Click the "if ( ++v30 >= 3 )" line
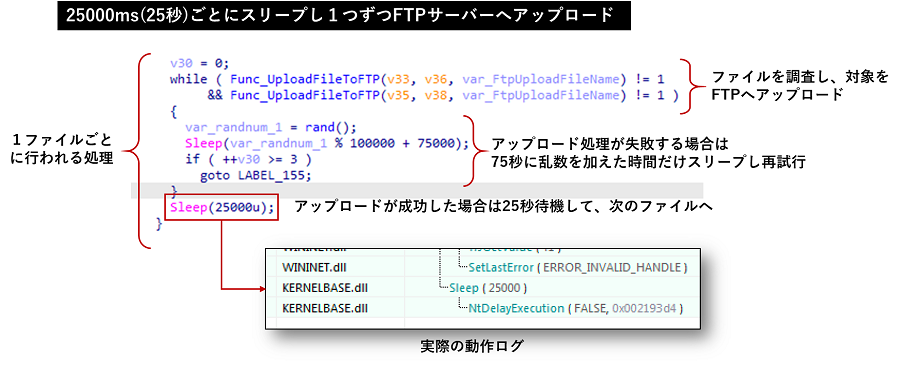The image size is (900, 365). pos(248,160)
